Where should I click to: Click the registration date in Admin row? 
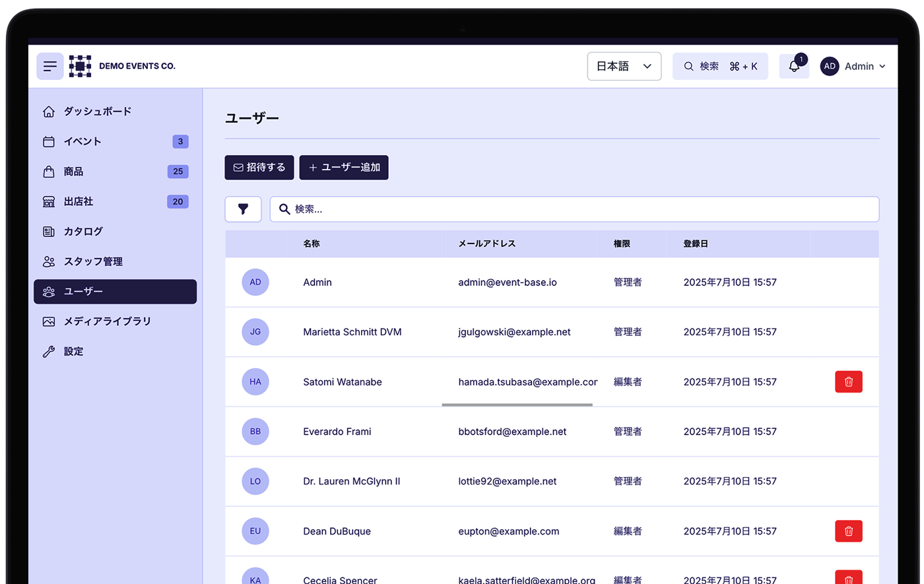point(730,282)
